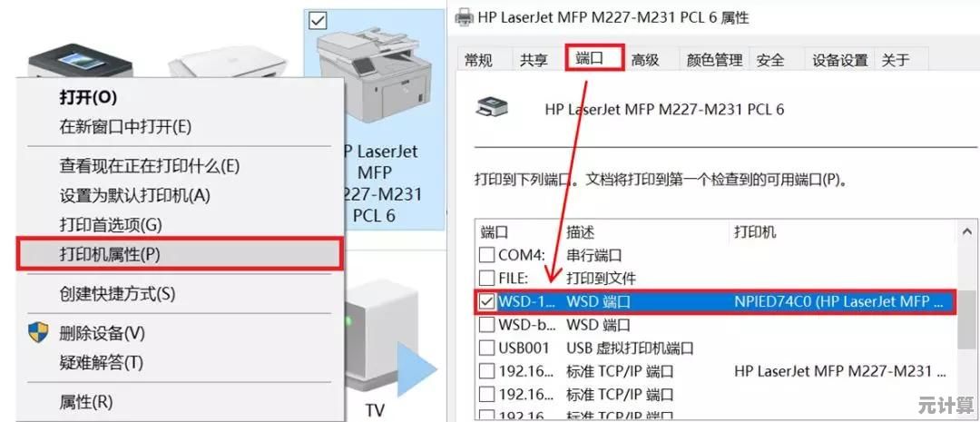Image resolution: width=980 pixels, height=422 pixels.
Task: Check the FILE print-to-file port checkbox
Action: pos(486,278)
